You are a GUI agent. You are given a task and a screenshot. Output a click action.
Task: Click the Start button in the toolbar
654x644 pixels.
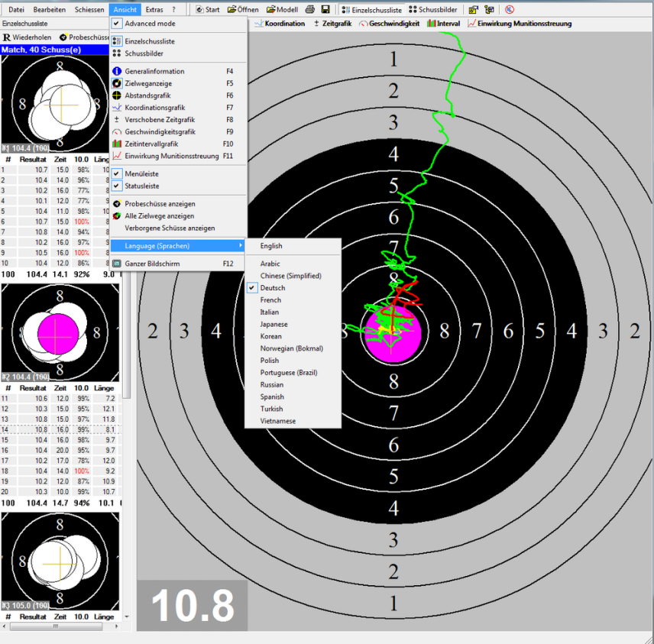(208, 10)
